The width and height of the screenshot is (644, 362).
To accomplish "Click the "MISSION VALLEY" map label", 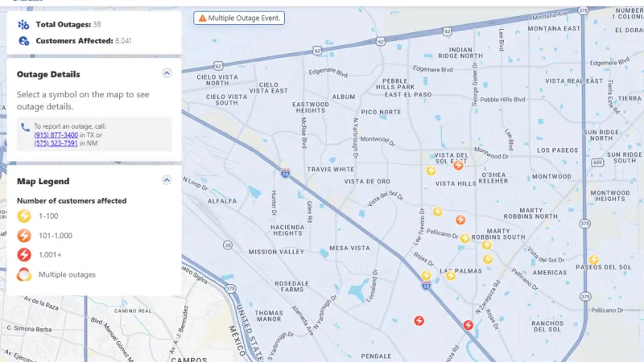I will tap(276, 252).
